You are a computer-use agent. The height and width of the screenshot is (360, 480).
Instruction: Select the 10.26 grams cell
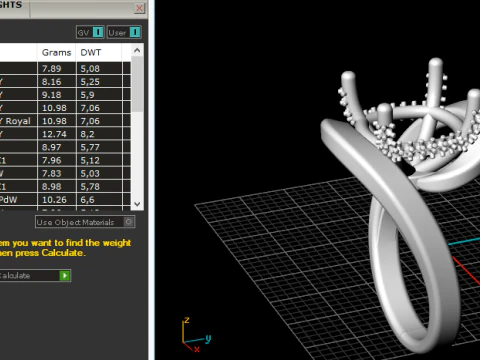(57, 200)
